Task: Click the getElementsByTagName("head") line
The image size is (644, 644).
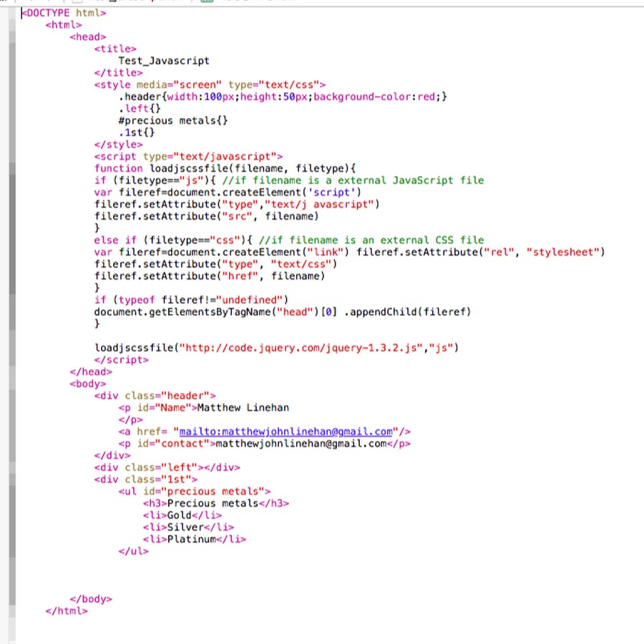Action: 283,312
